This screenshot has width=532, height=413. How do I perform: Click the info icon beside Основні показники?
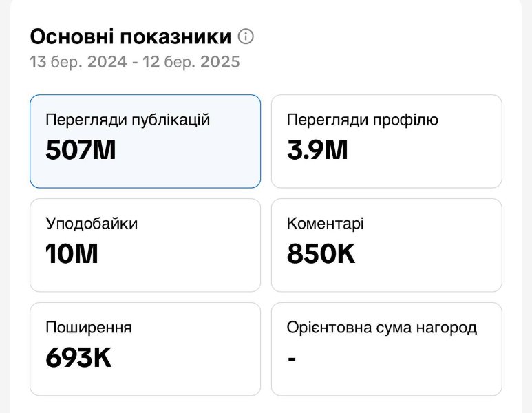click(246, 36)
